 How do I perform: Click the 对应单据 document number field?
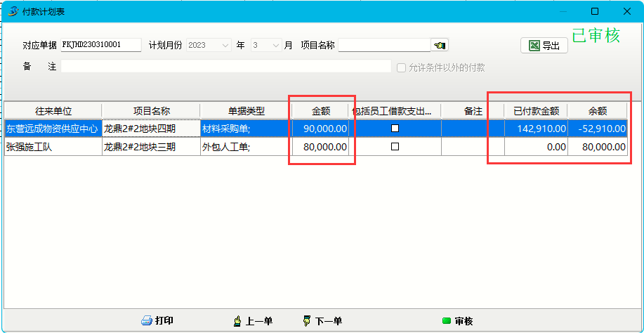[101, 45]
